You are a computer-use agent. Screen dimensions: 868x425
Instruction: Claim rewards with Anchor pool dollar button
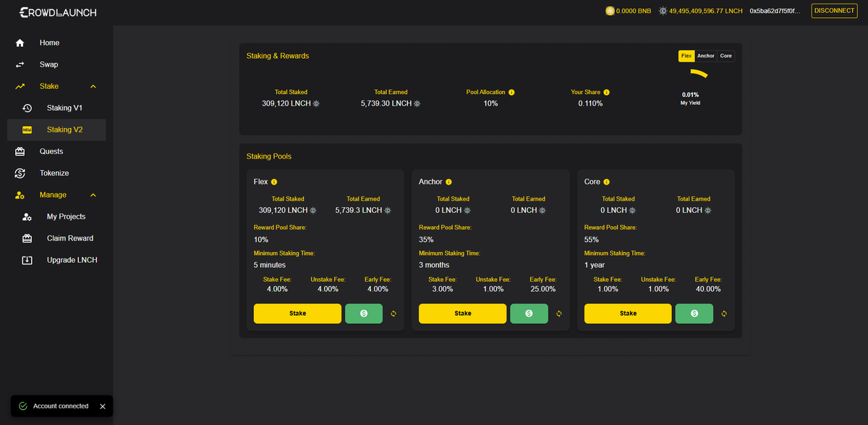tap(529, 314)
